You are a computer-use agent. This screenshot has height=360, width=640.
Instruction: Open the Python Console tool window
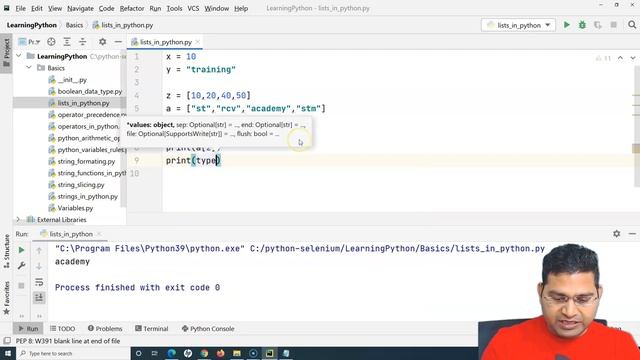[208, 329]
